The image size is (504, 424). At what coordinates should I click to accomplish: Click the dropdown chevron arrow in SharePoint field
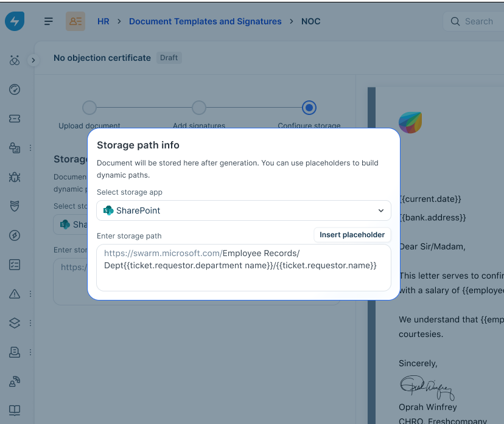point(381,210)
